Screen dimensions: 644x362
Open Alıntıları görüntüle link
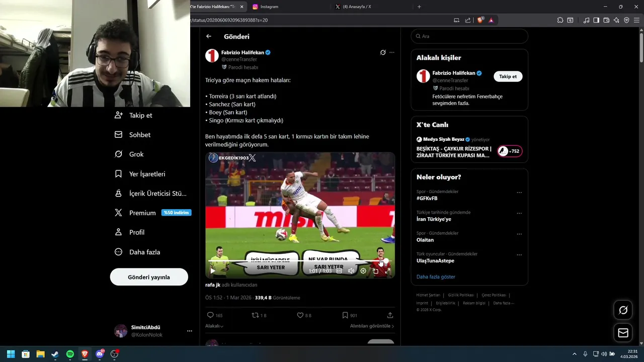(x=372, y=326)
